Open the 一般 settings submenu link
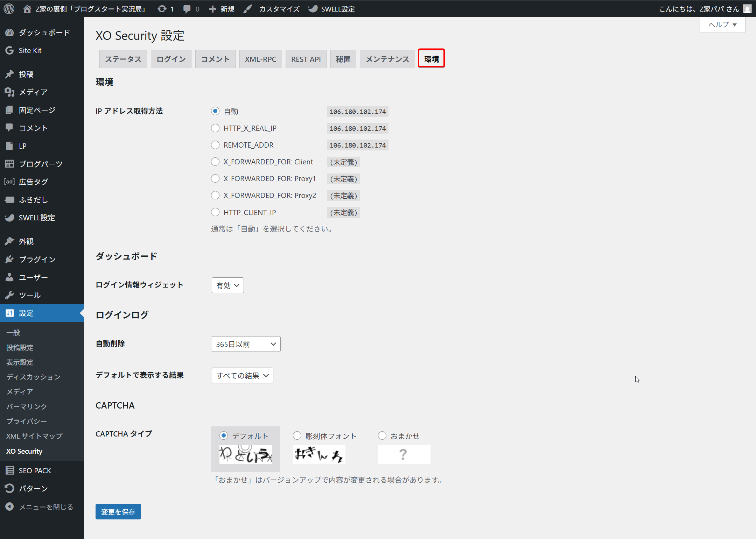Image resolution: width=756 pixels, height=539 pixels. pyautogui.click(x=13, y=333)
